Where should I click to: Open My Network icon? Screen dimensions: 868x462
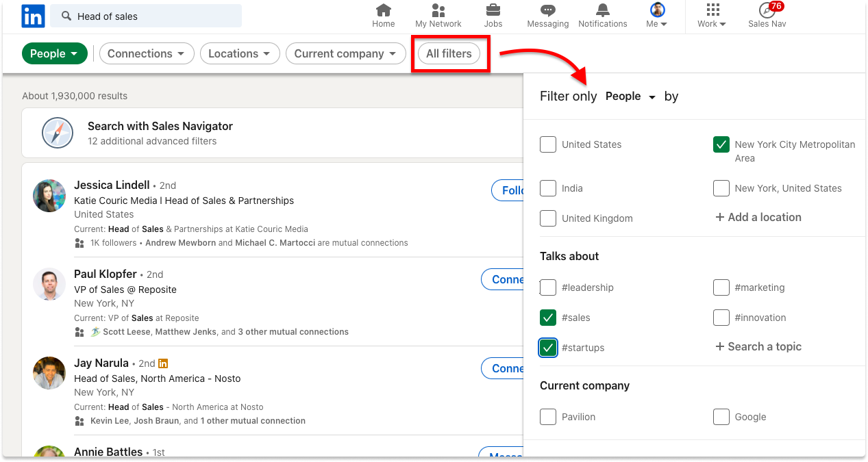(x=438, y=10)
